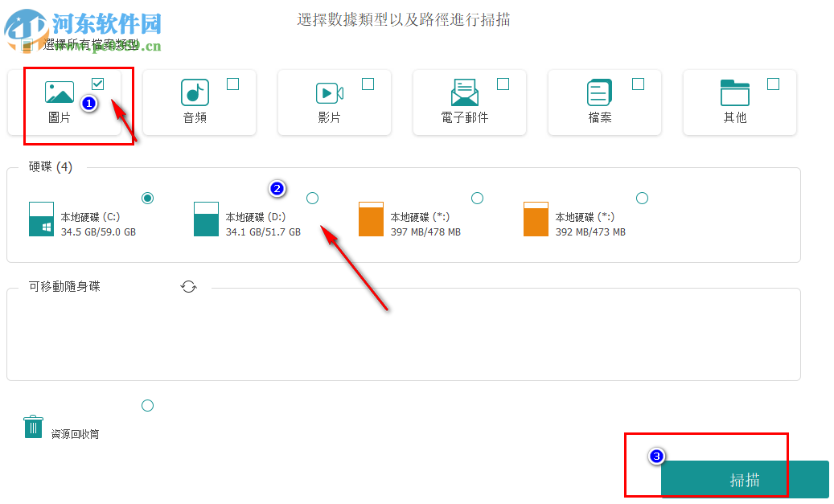This screenshot has height=504, width=834.
Task: Click the document icon for 檔案
Action: (601, 92)
